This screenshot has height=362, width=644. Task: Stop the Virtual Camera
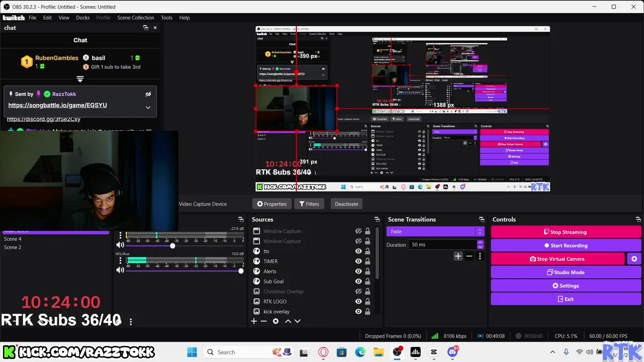point(557,259)
